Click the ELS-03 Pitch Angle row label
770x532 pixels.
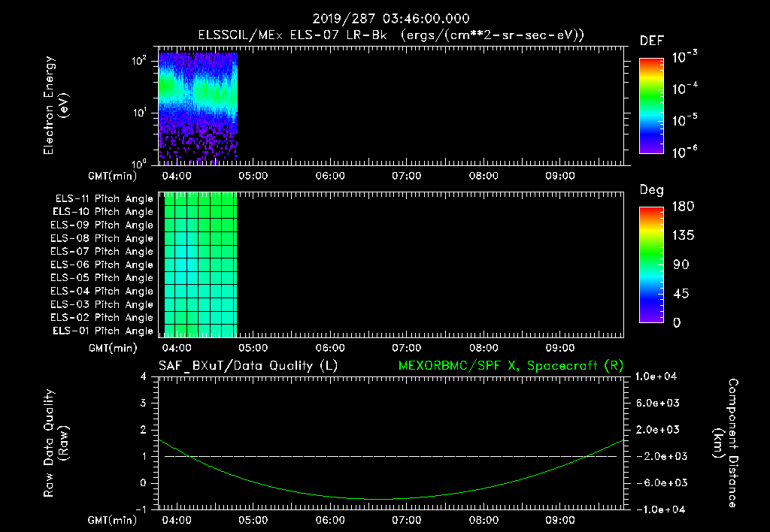click(102, 304)
